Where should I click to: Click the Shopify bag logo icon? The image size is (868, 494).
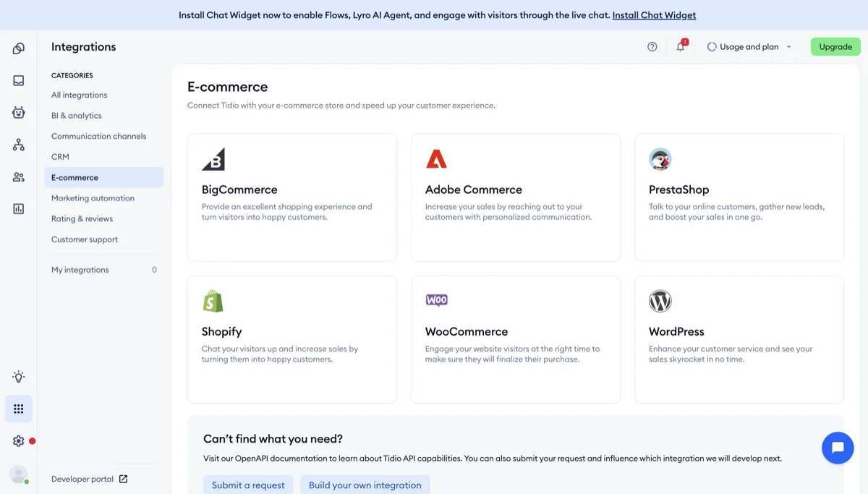pos(213,301)
